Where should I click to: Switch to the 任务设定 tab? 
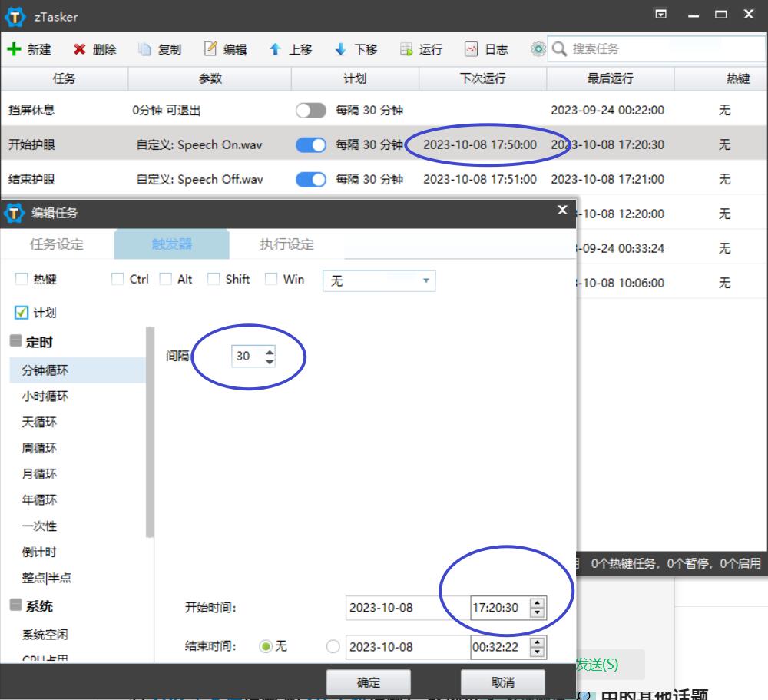coord(57,244)
